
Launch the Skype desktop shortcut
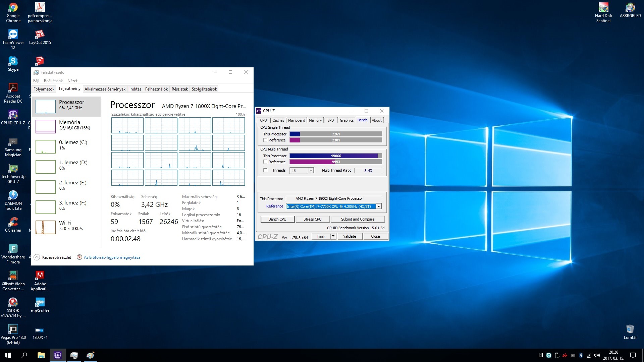[x=13, y=64]
